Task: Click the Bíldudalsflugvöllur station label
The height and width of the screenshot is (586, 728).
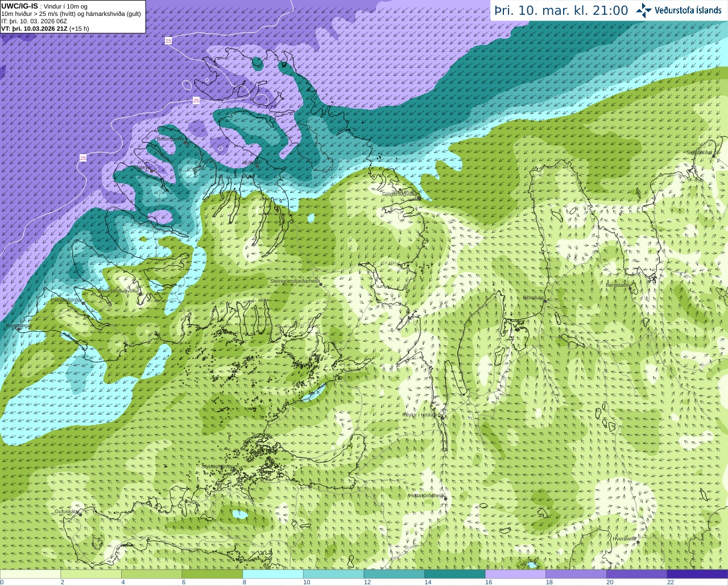Action: [x=119, y=290]
